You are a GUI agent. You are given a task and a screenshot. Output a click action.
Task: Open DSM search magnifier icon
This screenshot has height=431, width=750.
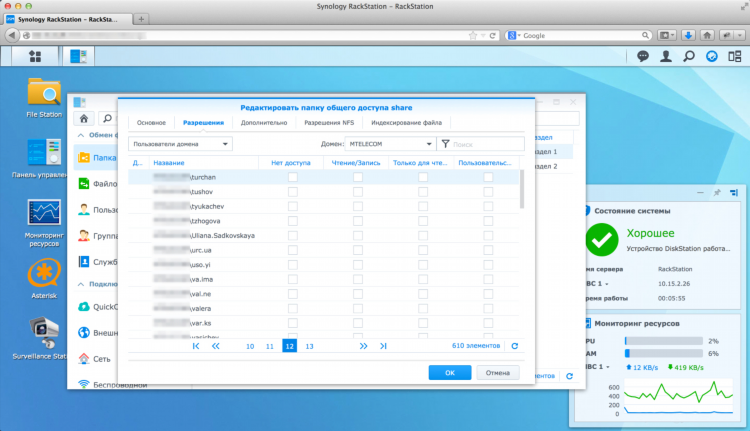(x=689, y=56)
